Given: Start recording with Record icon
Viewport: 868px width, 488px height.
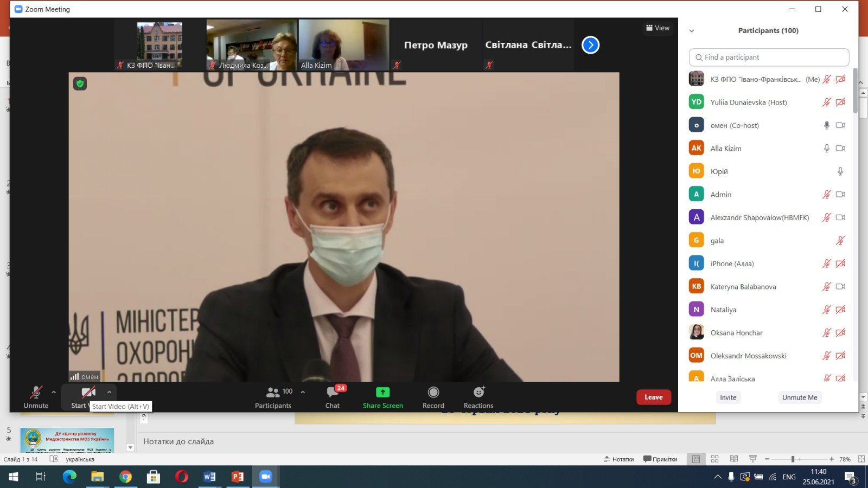Looking at the screenshot, I should click(x=433, y=393).
